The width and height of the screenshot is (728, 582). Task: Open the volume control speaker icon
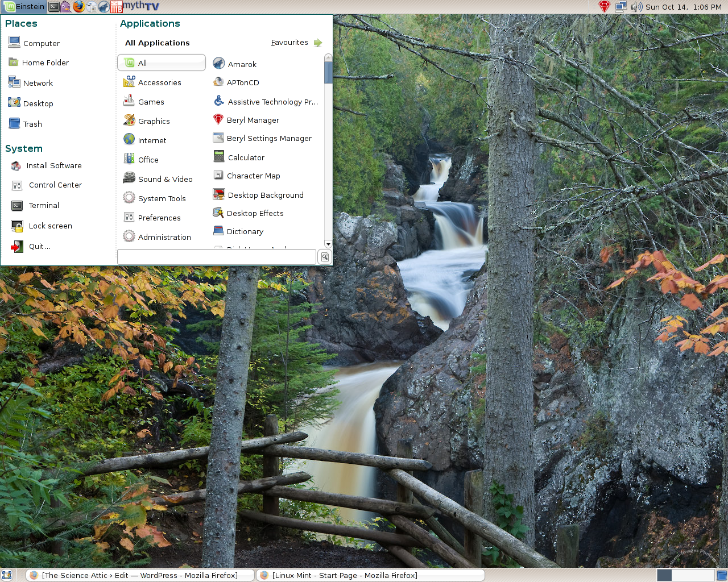[636, 7]
